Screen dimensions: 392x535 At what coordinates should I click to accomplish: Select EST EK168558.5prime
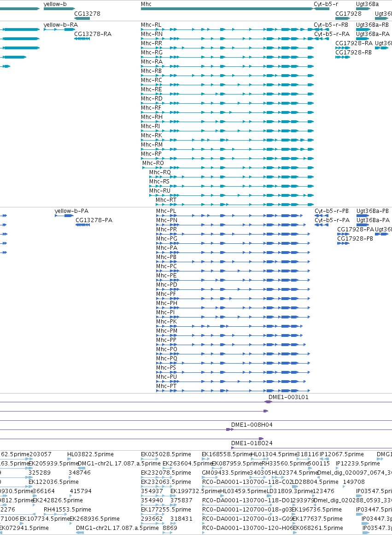227,454
